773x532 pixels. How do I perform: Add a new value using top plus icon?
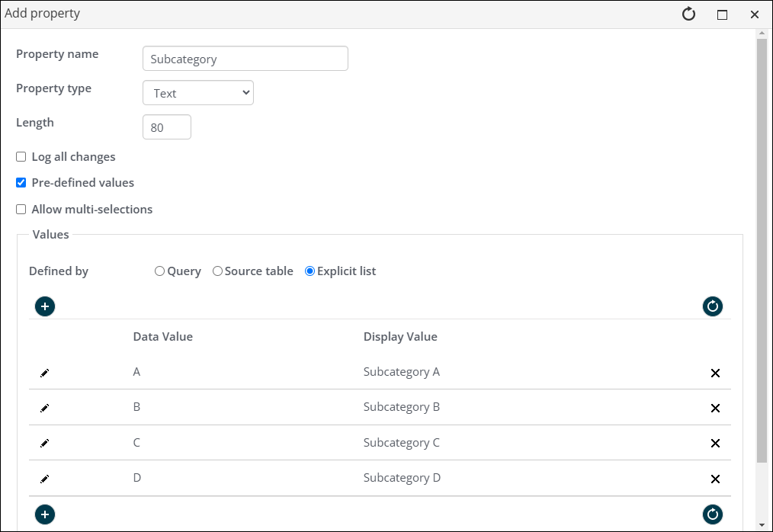45,306
